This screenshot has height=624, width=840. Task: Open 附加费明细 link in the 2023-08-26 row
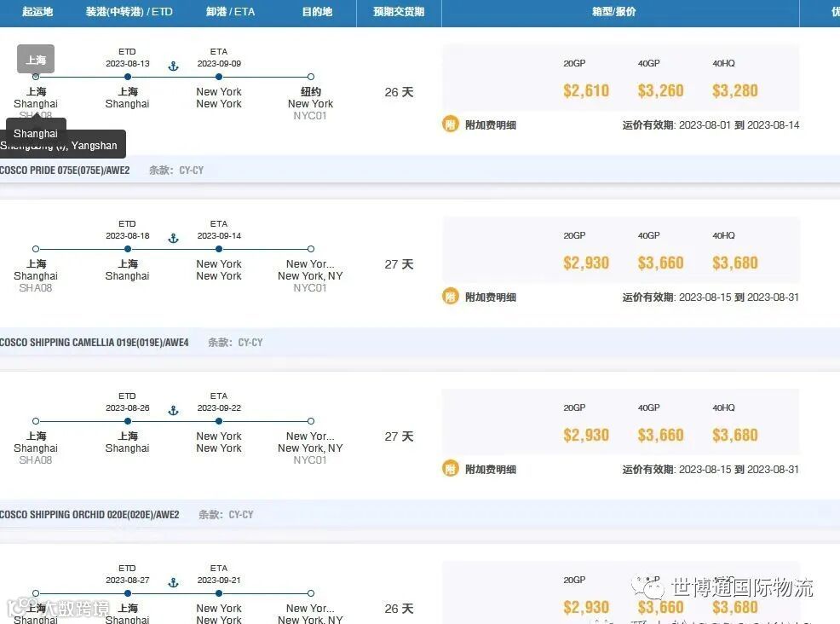click(490, 469)
